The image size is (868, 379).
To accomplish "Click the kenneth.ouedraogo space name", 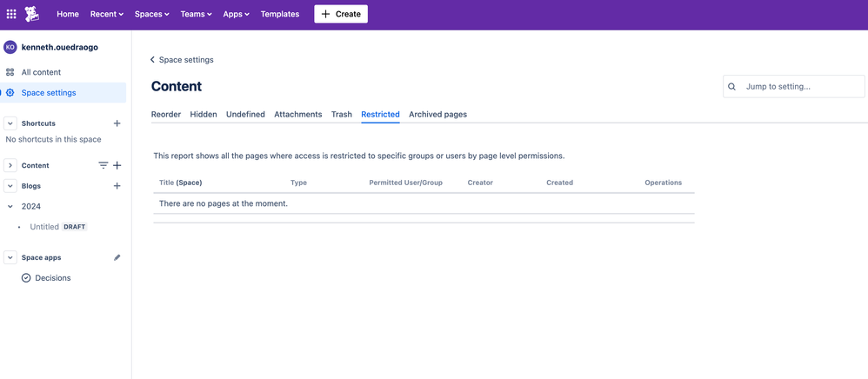I will (x=60, y=48).
